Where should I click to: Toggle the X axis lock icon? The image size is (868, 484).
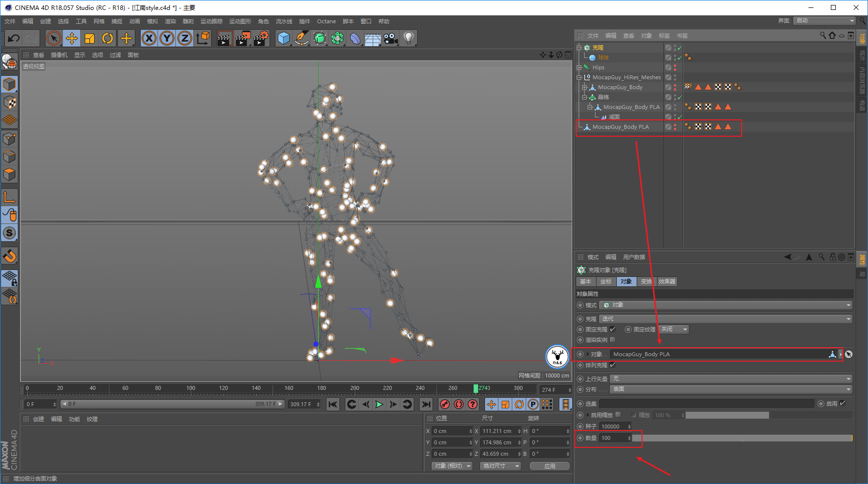(149, 38)
